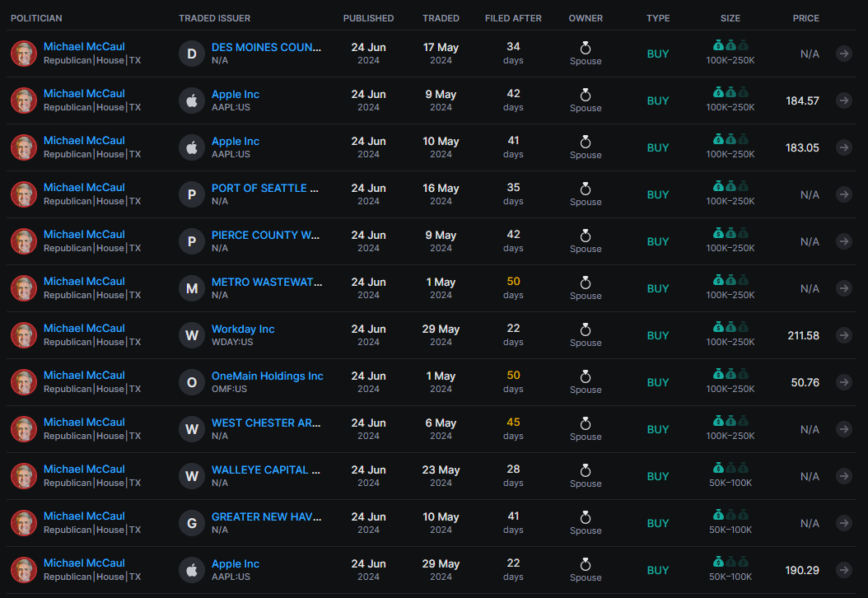
Task: Click money bag size icons in OneMain row
Action: pyautogui.click(x=730, y=374)
